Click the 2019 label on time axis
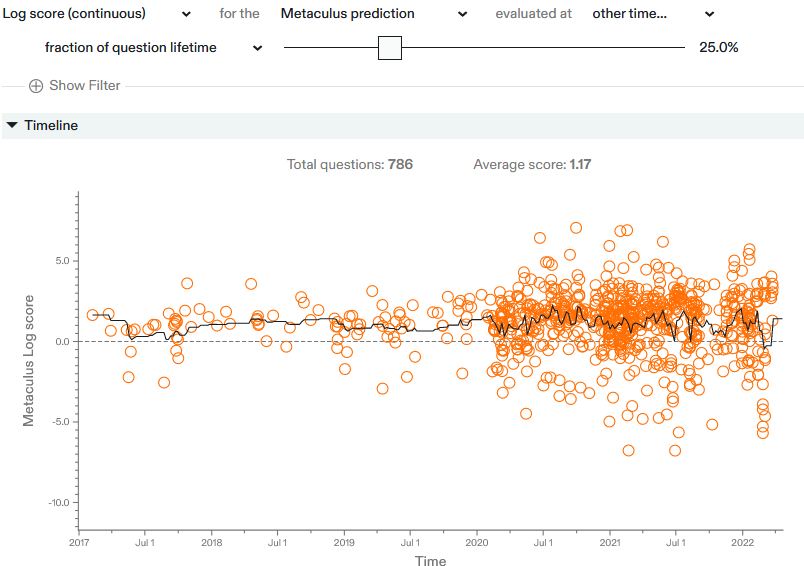Image resolution: width=804 pixels, height=566 pixels. pyautogui.click(x=344, y=542)
